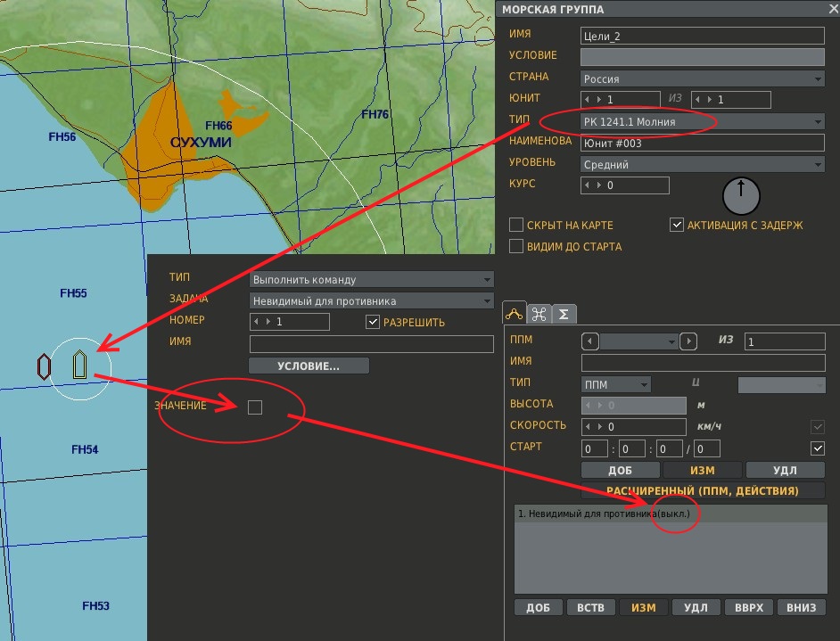Click action list УДЛ button
The width and height of the screenshot is (840, 641).
click(696, 608)
